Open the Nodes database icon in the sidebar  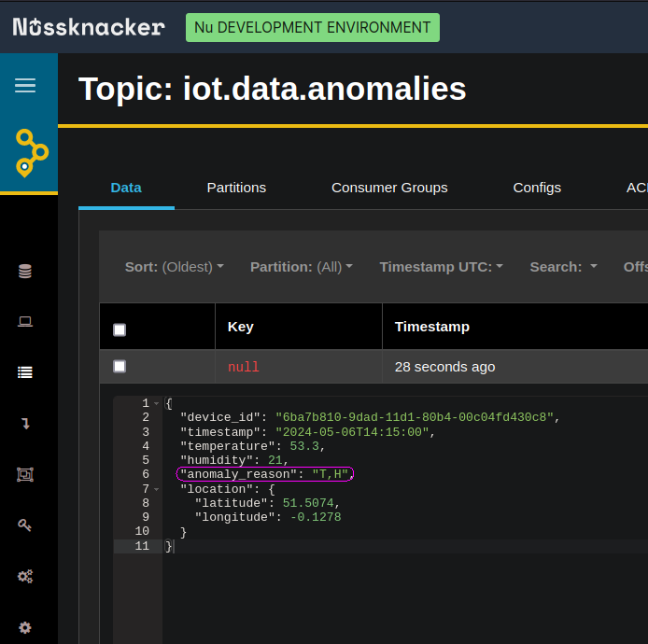coord(25,271)
